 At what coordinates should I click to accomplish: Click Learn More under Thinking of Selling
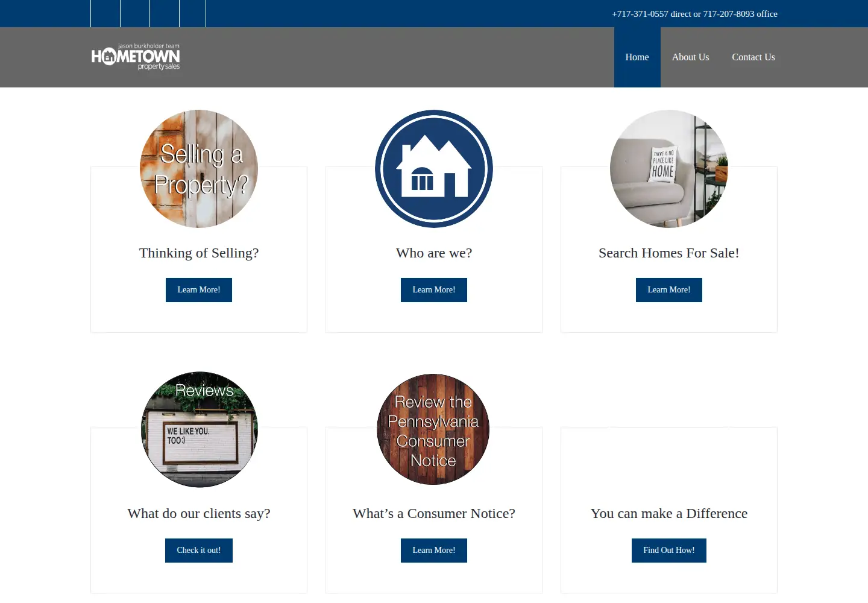pos(199,290)
